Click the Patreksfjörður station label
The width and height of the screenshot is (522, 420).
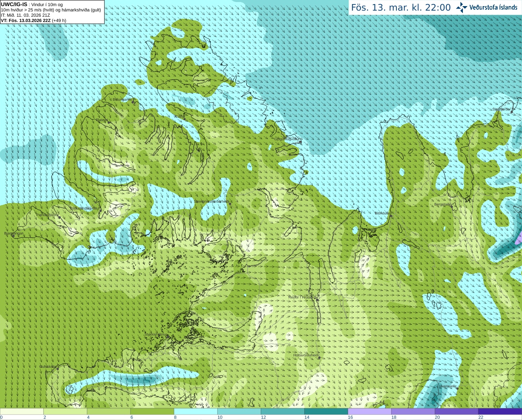(47, 214)
